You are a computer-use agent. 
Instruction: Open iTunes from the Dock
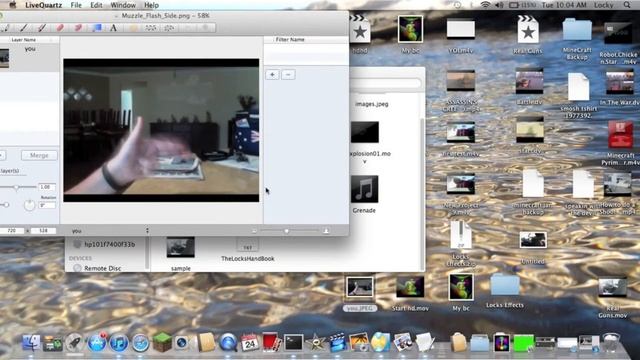119,342
